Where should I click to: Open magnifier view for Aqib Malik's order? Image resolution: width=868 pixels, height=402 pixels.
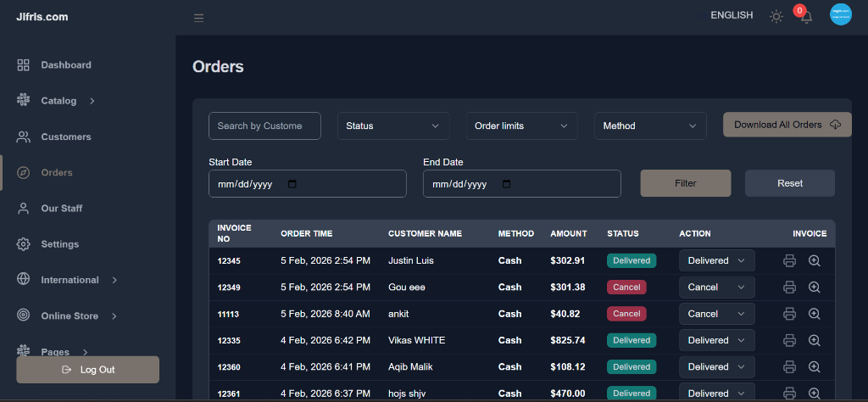coord(815,367)
